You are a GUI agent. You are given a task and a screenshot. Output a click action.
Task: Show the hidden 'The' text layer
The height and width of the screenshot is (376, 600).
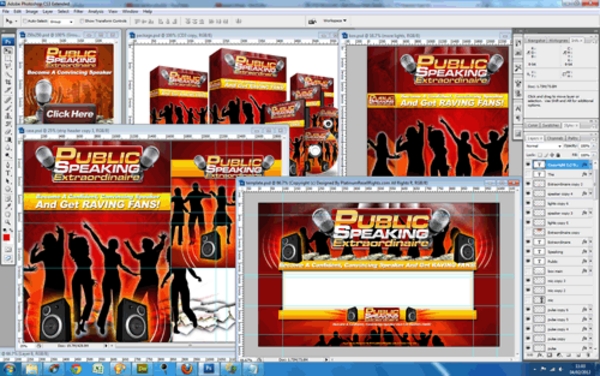pyautogui.click(x=528, y=174)
